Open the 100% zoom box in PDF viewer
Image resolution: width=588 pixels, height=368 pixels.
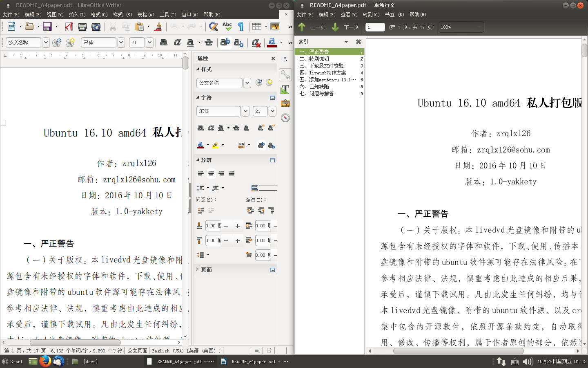[461, 27]
